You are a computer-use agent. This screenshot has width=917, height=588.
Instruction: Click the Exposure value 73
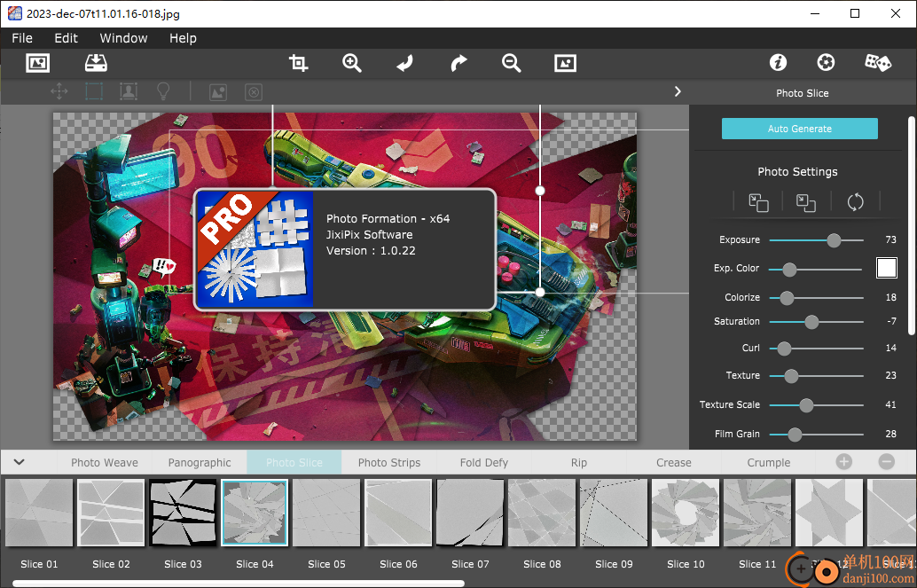890,239
